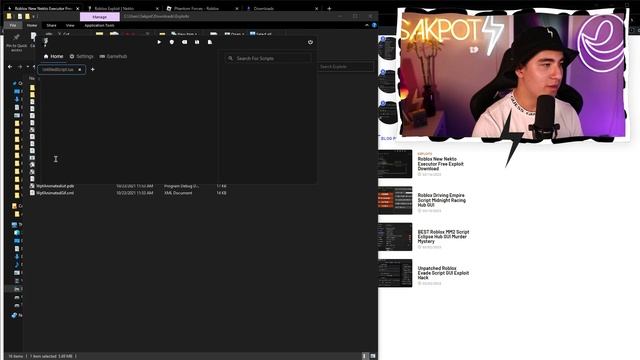Open the Unpatched Roblox Evade Script article link
640x360 pixels.
click(x=443, y=273)
